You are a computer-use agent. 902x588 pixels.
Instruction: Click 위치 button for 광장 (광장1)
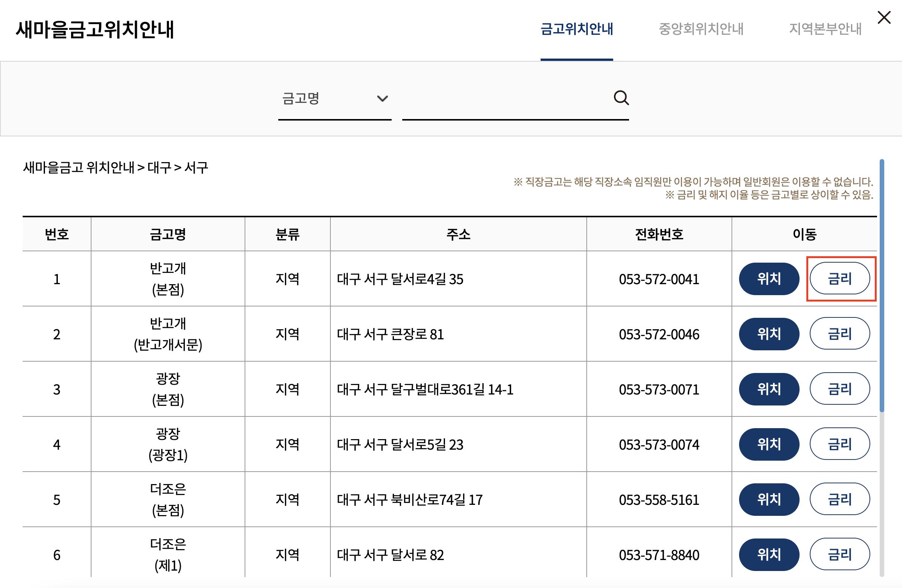click(x=769, y=444)
